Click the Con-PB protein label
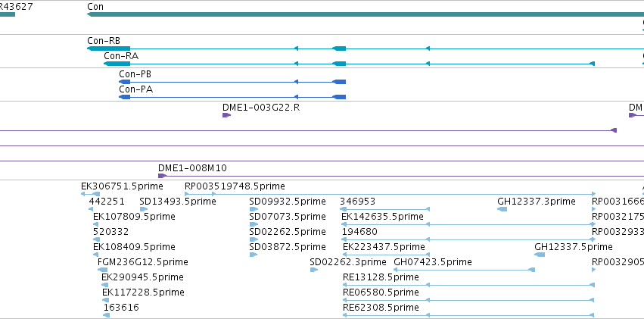Screen dimensions: 644x319 (135, 74)
